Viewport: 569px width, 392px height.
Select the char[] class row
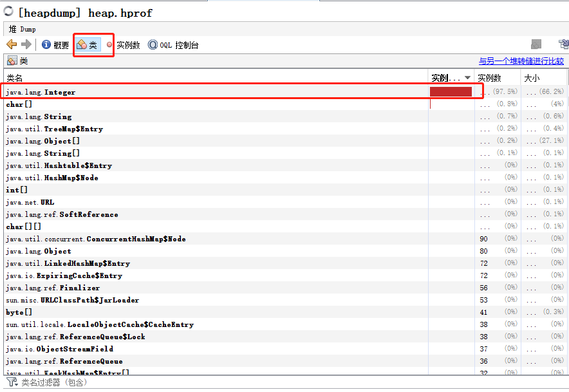coord(285,104)
